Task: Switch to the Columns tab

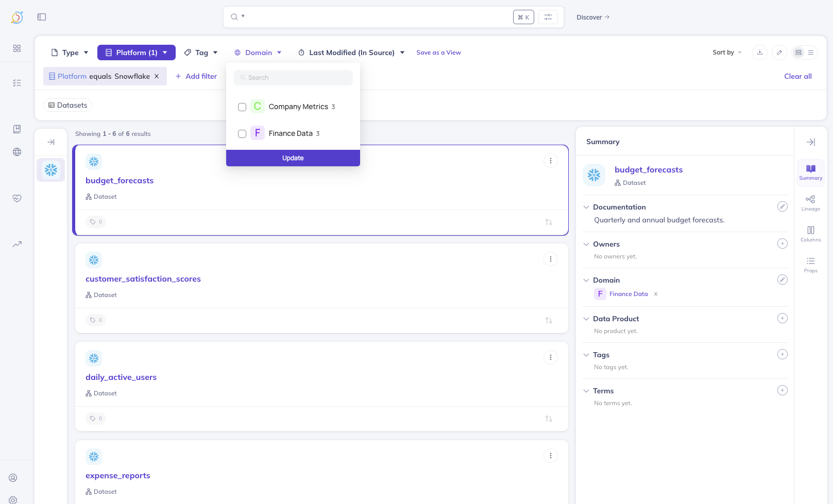Action: [811, 234]
